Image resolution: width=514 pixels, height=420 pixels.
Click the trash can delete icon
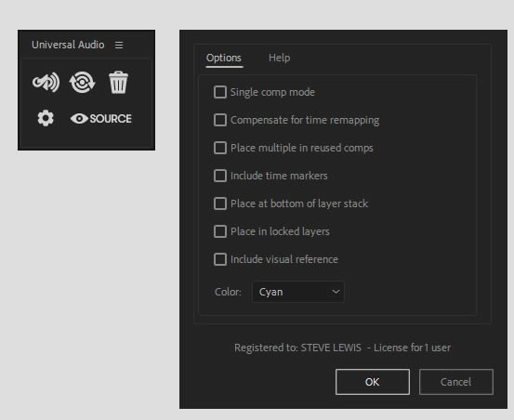coord(118,82)
